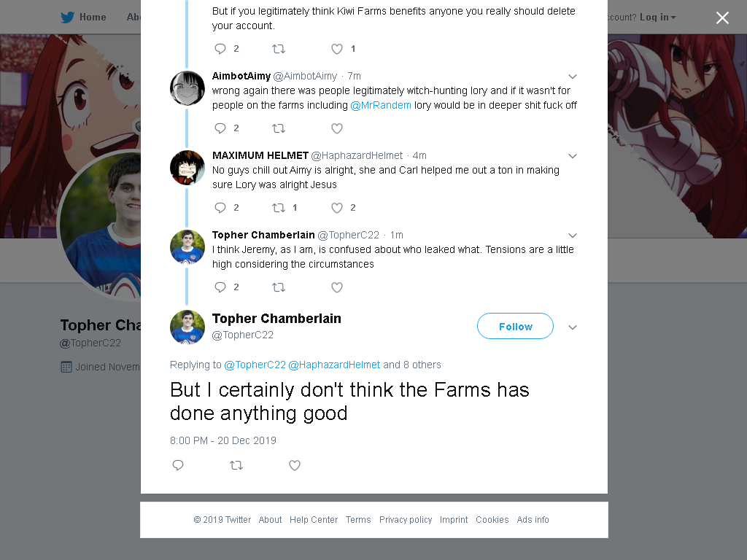Screen dimensions: 747x560
Task: Follow Topher Chamberlain
Action: (515, 326)
